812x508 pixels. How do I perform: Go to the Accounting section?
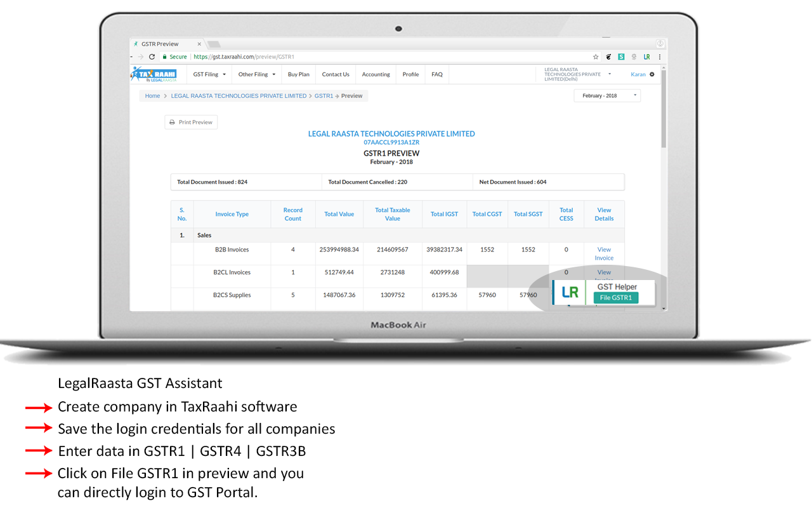click(x=376, y=74)
